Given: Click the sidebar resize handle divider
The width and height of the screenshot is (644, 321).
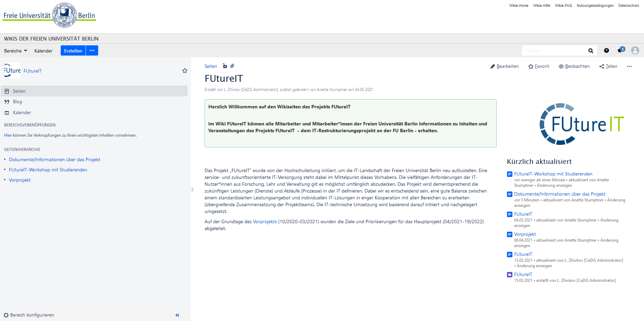Looking at the screenshot, I should click(192, 189).
